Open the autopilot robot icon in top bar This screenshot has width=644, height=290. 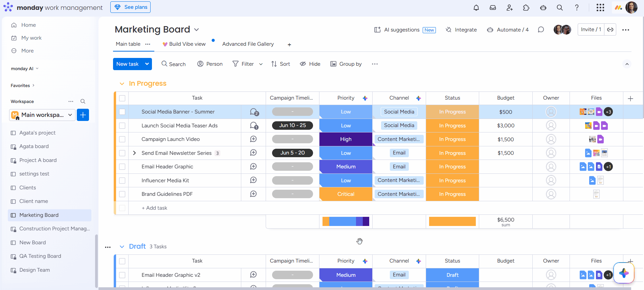coord(543,7)
